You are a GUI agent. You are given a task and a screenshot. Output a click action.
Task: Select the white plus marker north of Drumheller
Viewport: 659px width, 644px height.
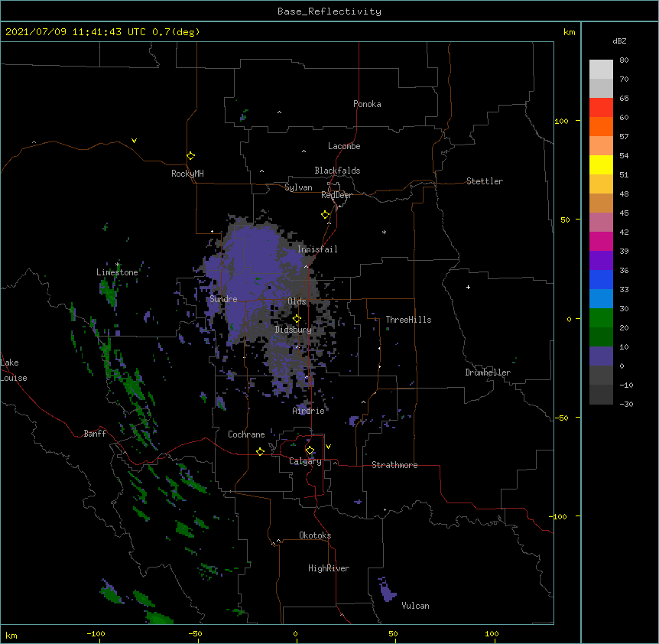(468, 287)
